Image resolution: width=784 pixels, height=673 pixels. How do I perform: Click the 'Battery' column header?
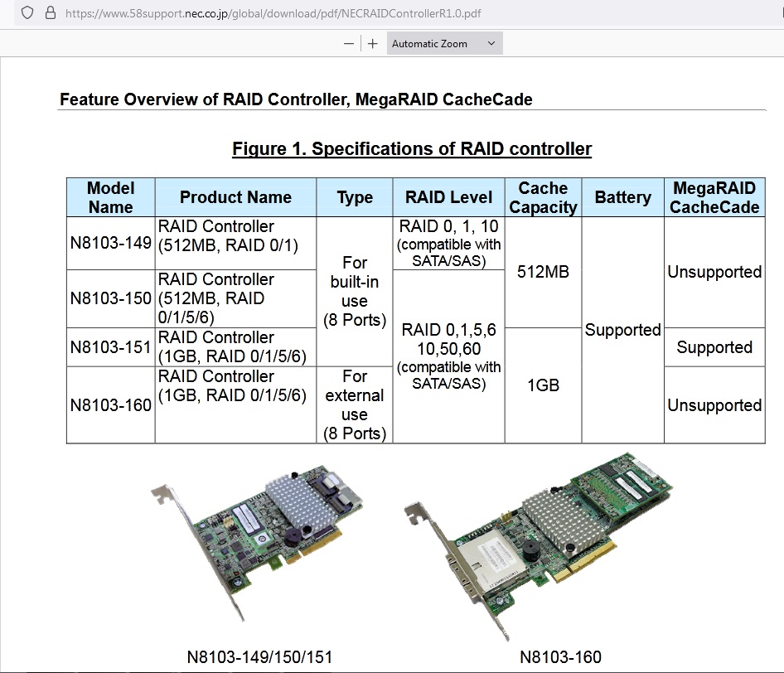click(x=623, y=197)
